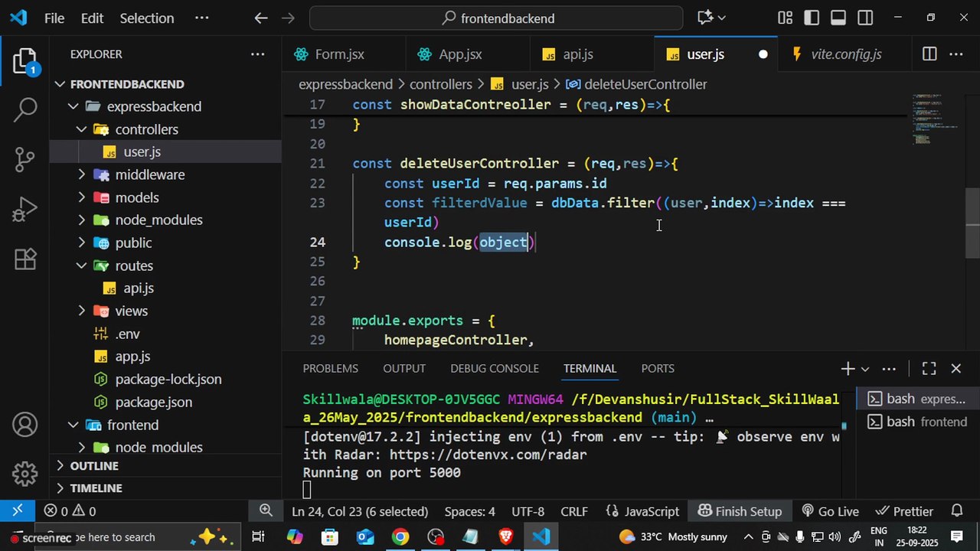The image size is (980, 551).
Task: Switch to the DEBUG CONSOLE tab
Action: click(495, 369)
